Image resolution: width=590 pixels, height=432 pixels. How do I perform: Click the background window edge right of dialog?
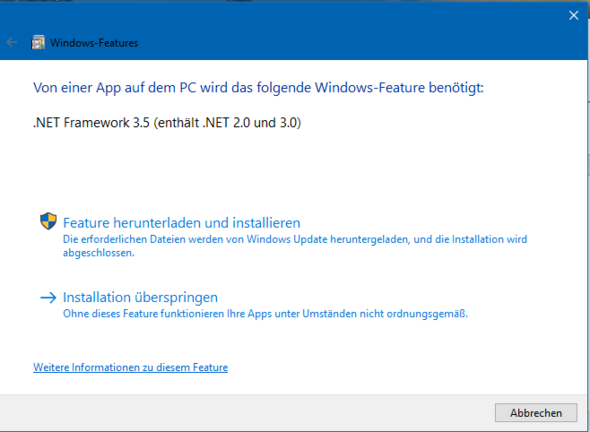point(588,226)
